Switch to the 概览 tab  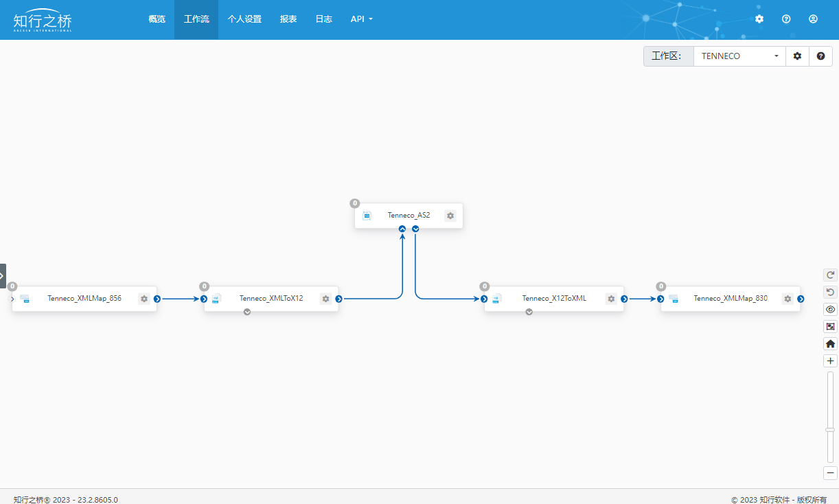click(x=157, y=19)
